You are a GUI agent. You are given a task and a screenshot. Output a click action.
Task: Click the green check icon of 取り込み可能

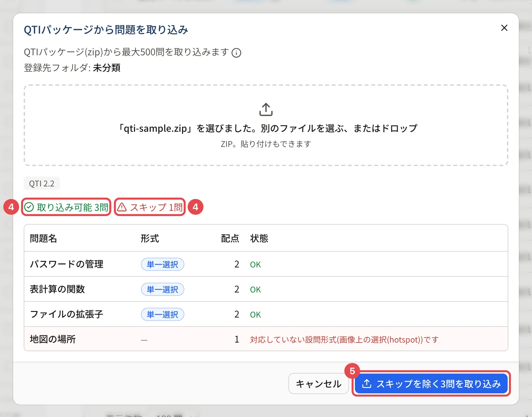click(29, 207)
